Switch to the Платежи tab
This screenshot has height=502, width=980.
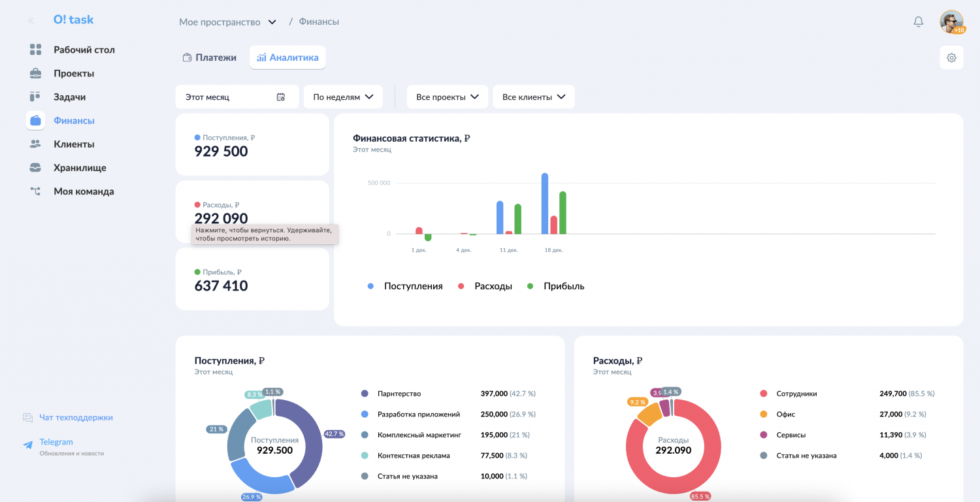(210, 57)
